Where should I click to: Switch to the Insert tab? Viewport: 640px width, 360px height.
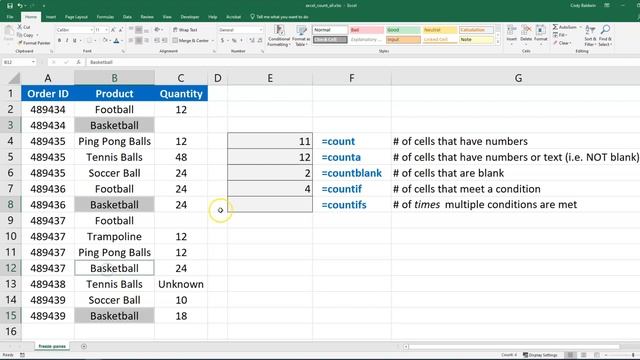tap(51, 17)
